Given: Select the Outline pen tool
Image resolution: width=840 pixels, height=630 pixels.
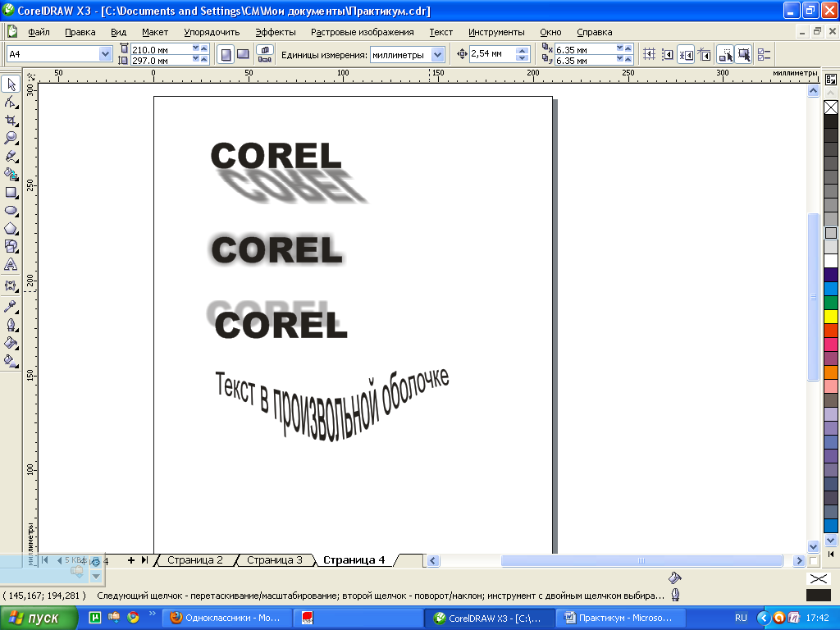Looking at the screenshot, I should click(11, 325).
